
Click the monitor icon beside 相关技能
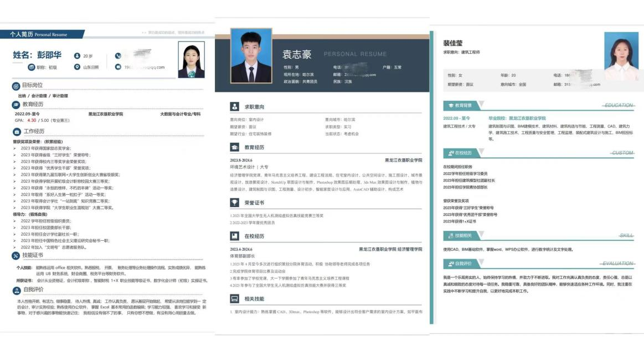coord(235,299)
